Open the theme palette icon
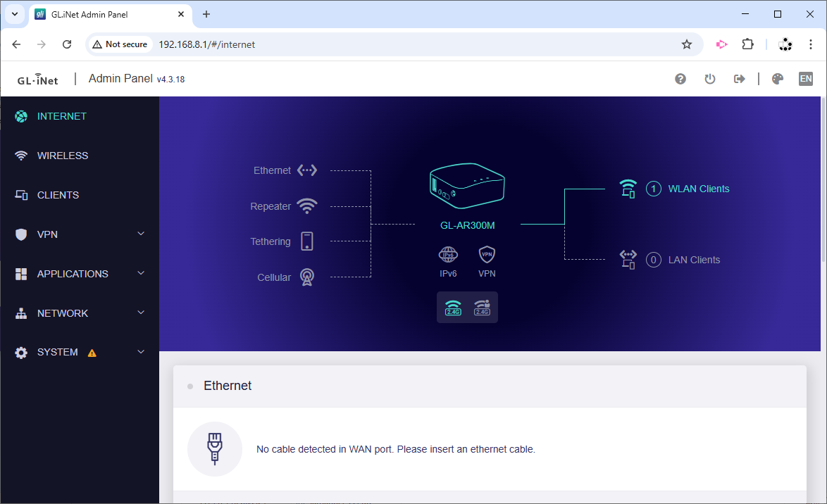The height and width of the screenshot is (504, 827). click(x=777, y=79)
